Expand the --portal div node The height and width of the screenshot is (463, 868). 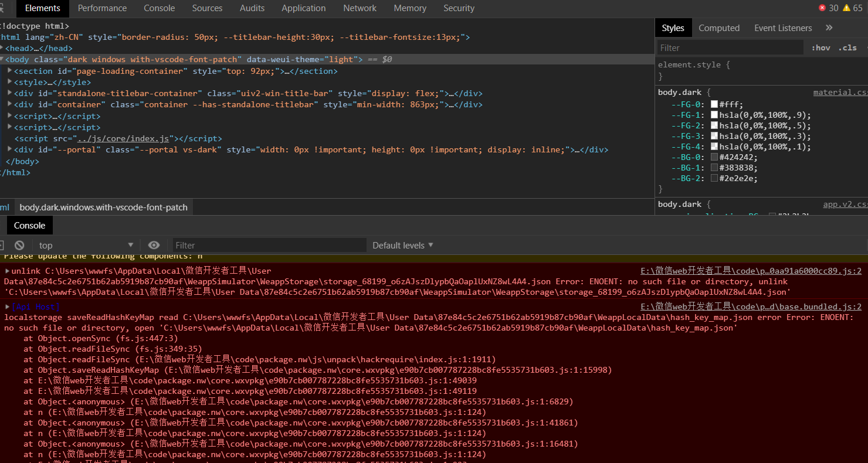click(x=10, y=149)
